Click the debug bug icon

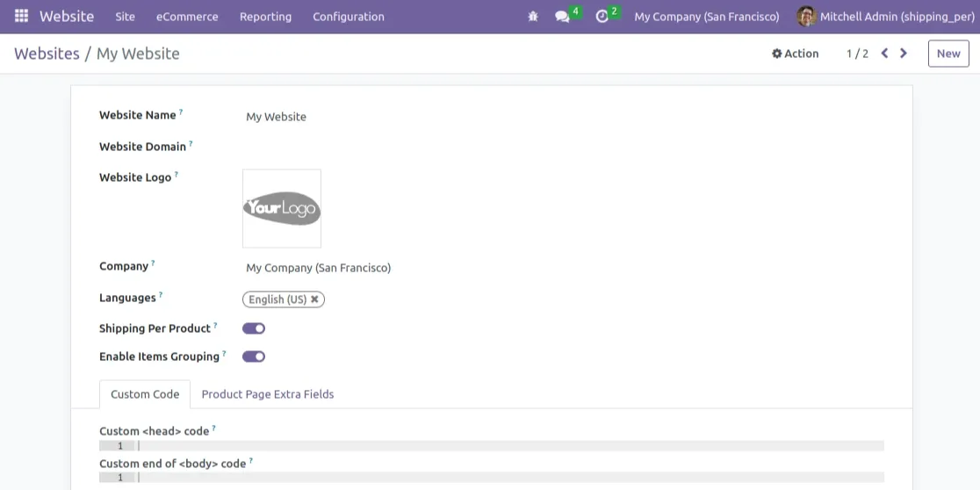click(x=532, y=17)
